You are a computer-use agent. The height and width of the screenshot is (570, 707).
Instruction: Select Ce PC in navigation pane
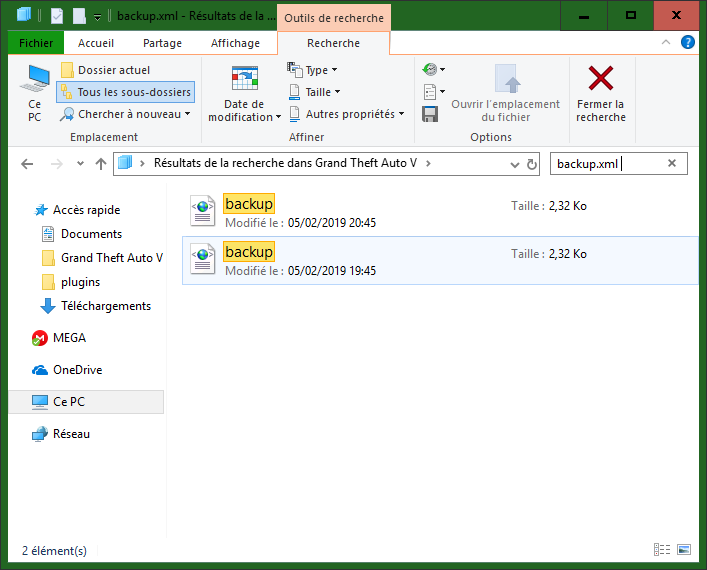[x=86, y=402]
